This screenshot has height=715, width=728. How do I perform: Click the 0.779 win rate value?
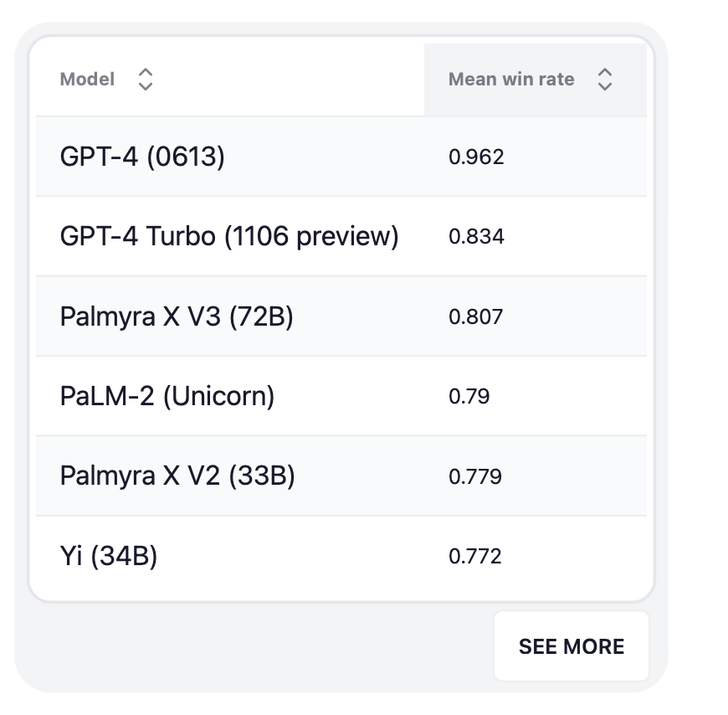[475, 476]
